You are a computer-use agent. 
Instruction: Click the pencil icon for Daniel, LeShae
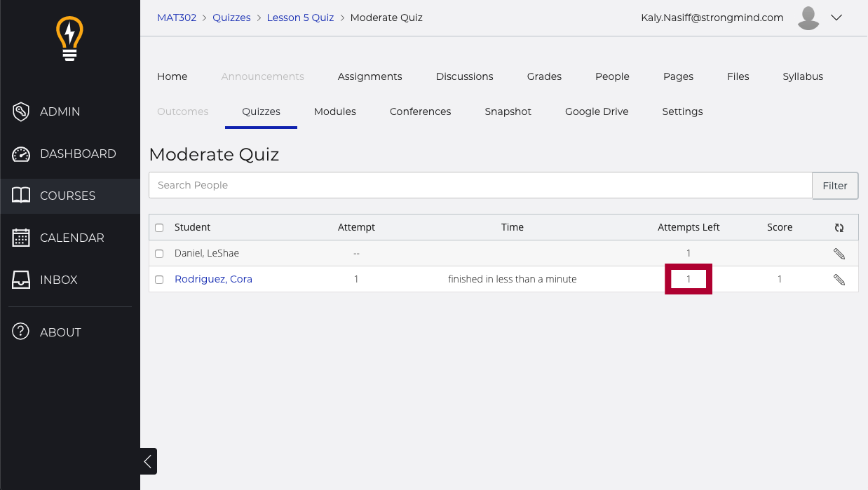click(839, 253)
